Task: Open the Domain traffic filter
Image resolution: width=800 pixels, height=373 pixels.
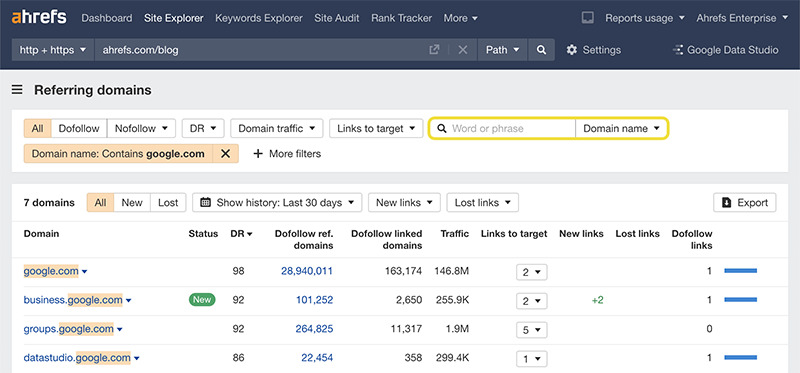Action: pos(277,128)
